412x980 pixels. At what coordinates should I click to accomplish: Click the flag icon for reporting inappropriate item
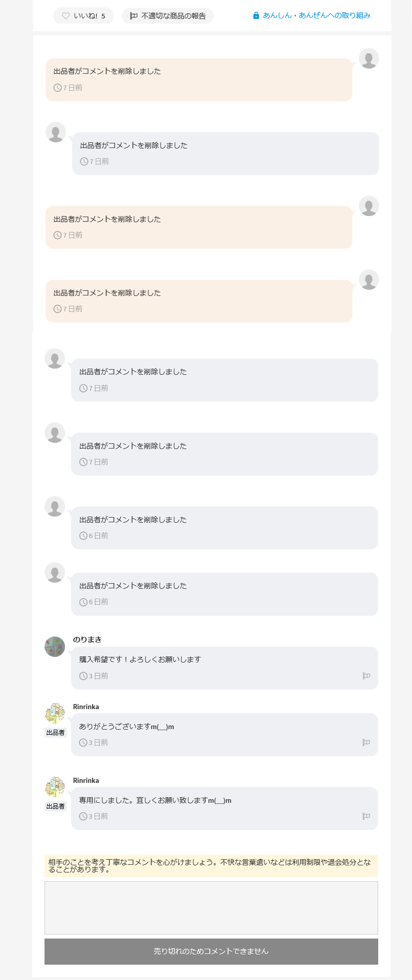134,16
